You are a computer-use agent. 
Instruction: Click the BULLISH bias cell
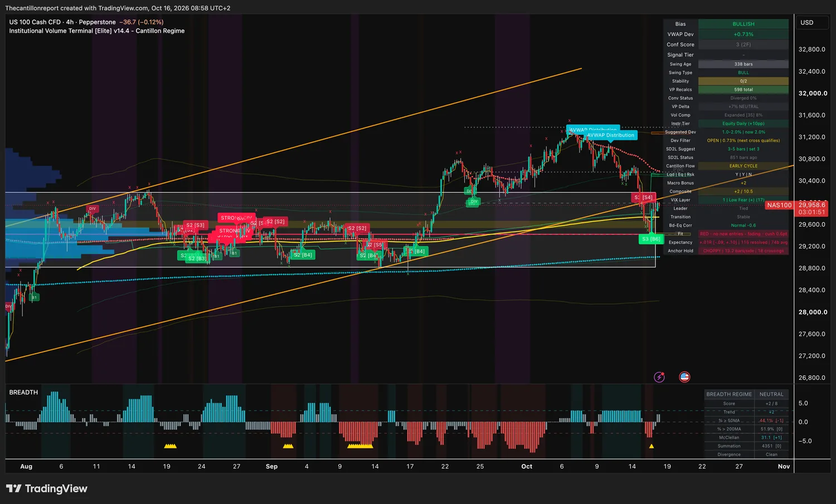tap(743, 24)
